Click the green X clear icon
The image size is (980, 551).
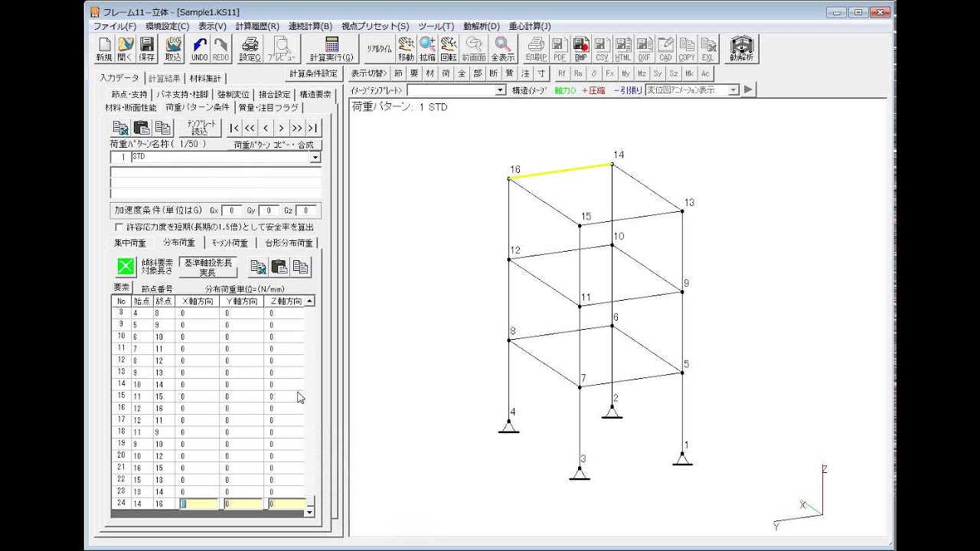(x=126, y=266)
